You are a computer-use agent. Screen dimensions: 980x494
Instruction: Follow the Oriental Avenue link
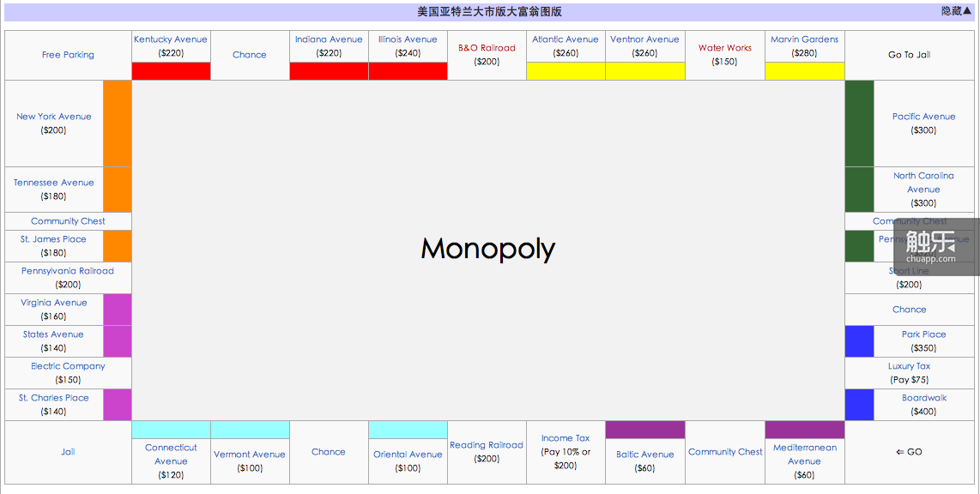point(408,455)
